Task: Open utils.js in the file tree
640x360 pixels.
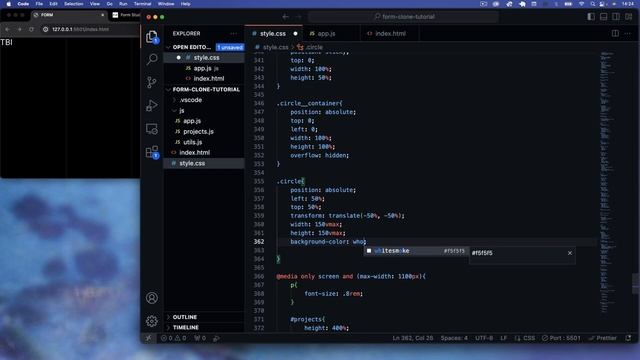Action: (192, 142)
